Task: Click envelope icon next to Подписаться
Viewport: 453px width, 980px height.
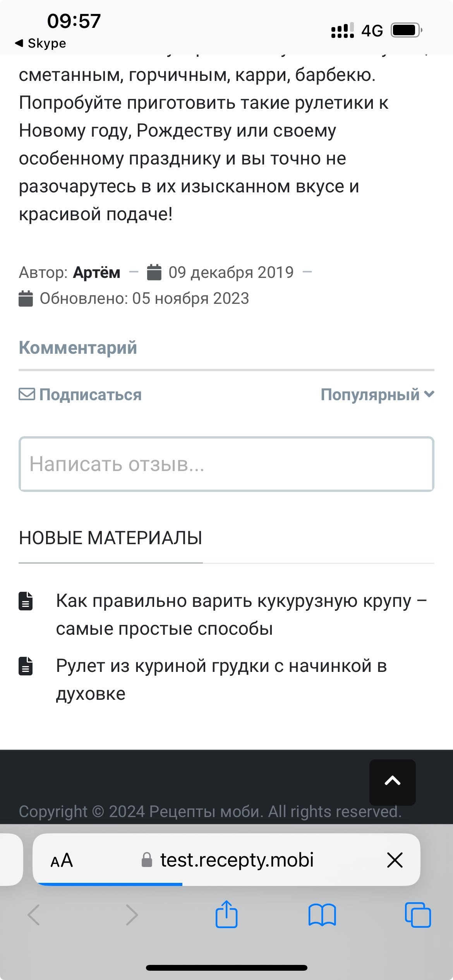Action: point(27,394)
